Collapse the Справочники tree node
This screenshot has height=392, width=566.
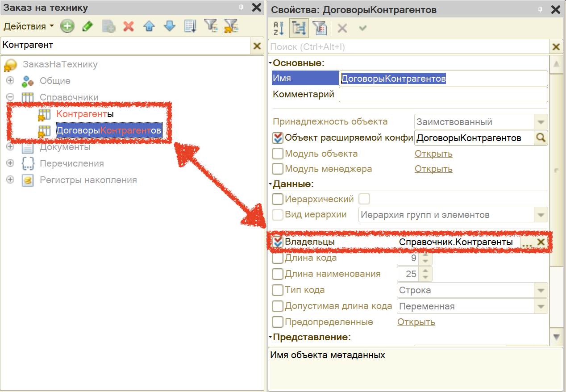coord(10,97)
